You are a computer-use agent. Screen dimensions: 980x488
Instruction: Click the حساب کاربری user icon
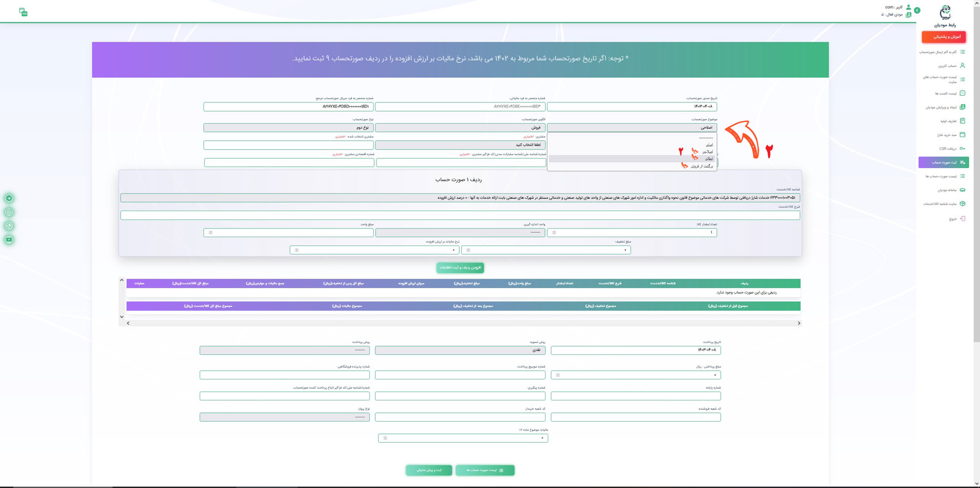click(x=962, y=66)
